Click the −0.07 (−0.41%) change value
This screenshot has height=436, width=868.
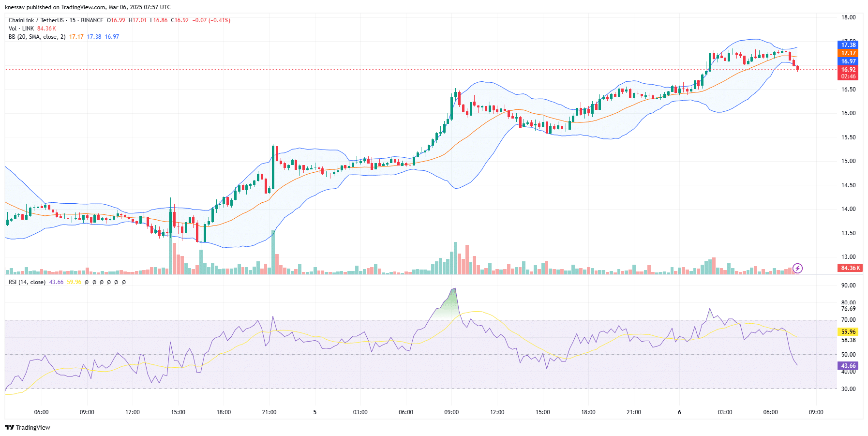coord(211,20)
